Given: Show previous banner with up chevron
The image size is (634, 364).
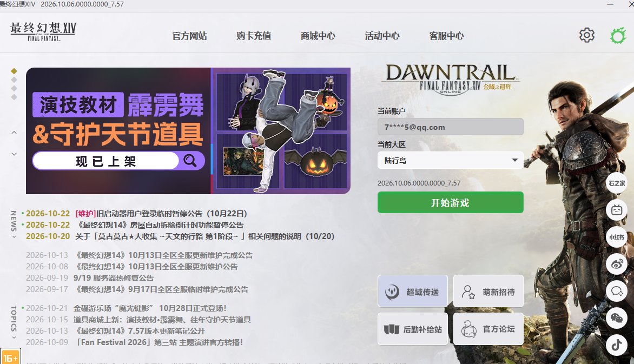Looking at the screenshot, I should (14, 133).
